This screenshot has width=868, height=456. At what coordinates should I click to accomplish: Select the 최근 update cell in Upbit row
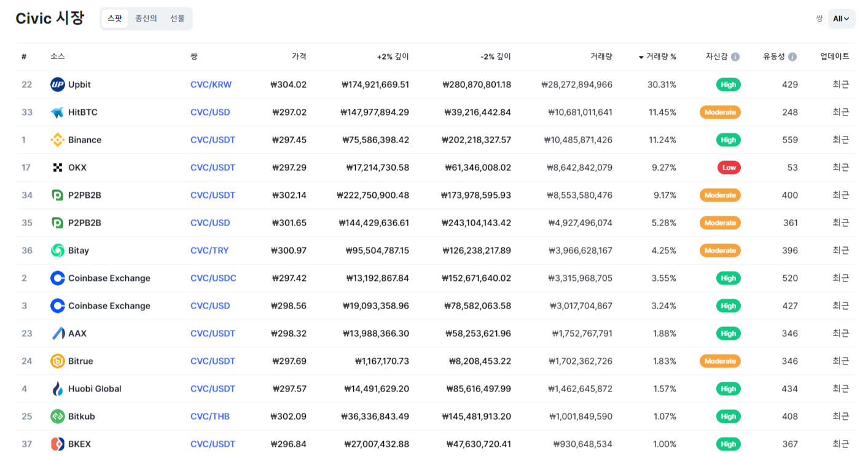[841, 85]
